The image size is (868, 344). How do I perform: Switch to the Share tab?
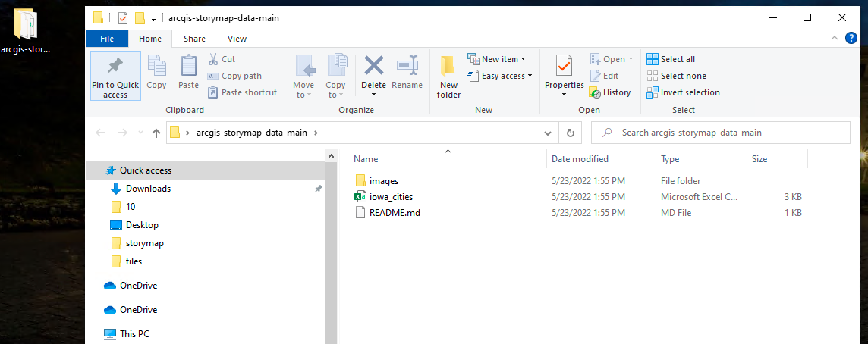194,39
